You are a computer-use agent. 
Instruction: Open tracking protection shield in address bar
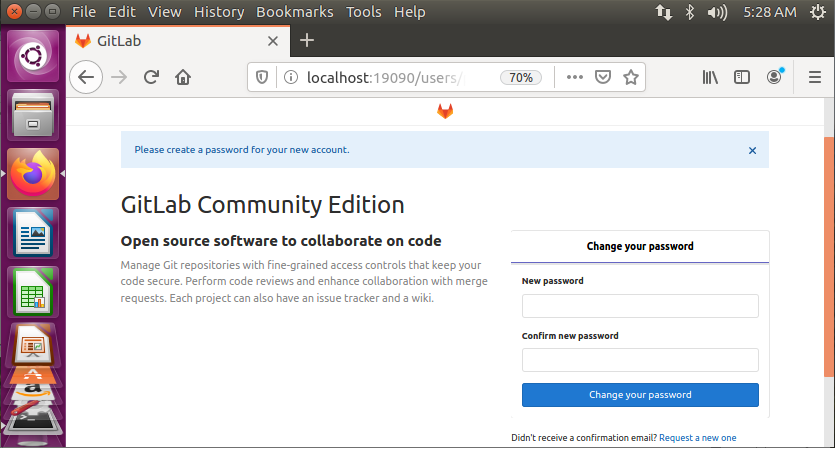point(261,77)
